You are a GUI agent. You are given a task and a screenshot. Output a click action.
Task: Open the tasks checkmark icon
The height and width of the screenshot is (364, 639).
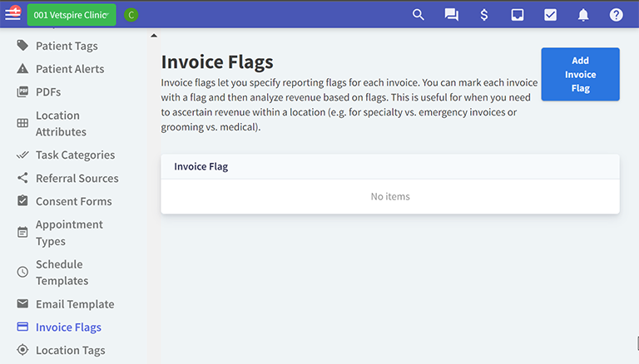point(550,14)
